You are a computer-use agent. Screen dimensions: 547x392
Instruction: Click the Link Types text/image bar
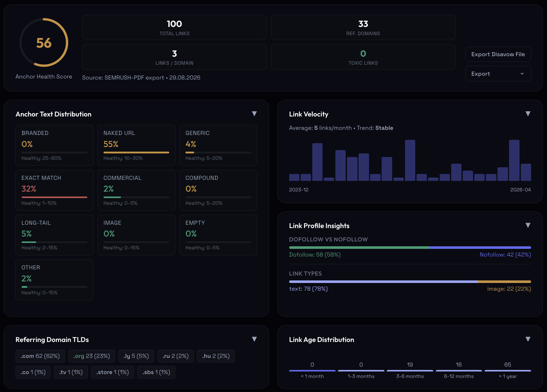[410, 282]
